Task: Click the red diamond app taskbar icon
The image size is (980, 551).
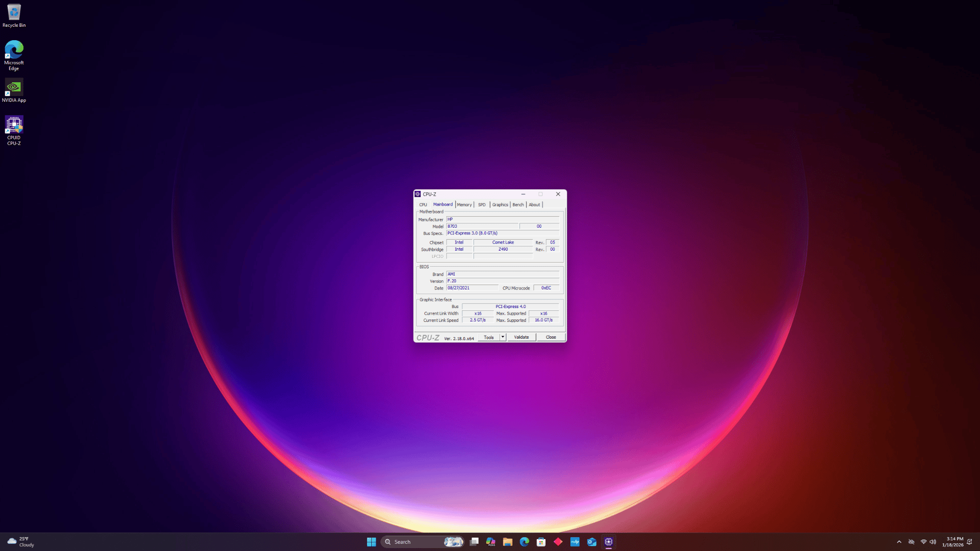Action: point(558,542)
